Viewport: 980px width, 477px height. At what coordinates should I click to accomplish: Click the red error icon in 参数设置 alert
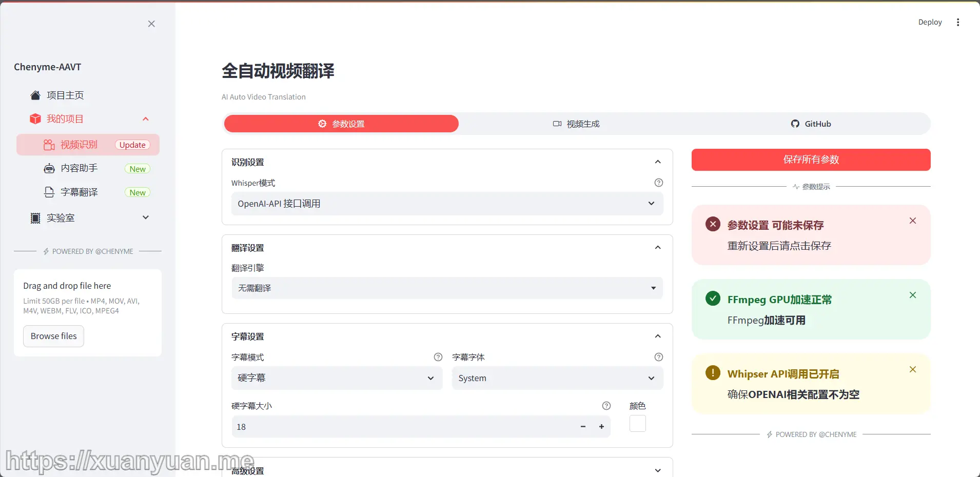(x=713, y=224)
